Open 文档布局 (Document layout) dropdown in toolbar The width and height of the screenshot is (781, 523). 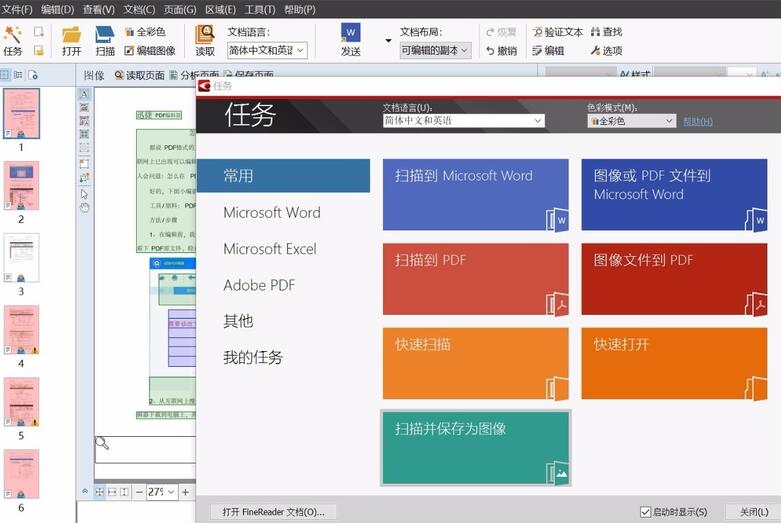coord(434,50)
